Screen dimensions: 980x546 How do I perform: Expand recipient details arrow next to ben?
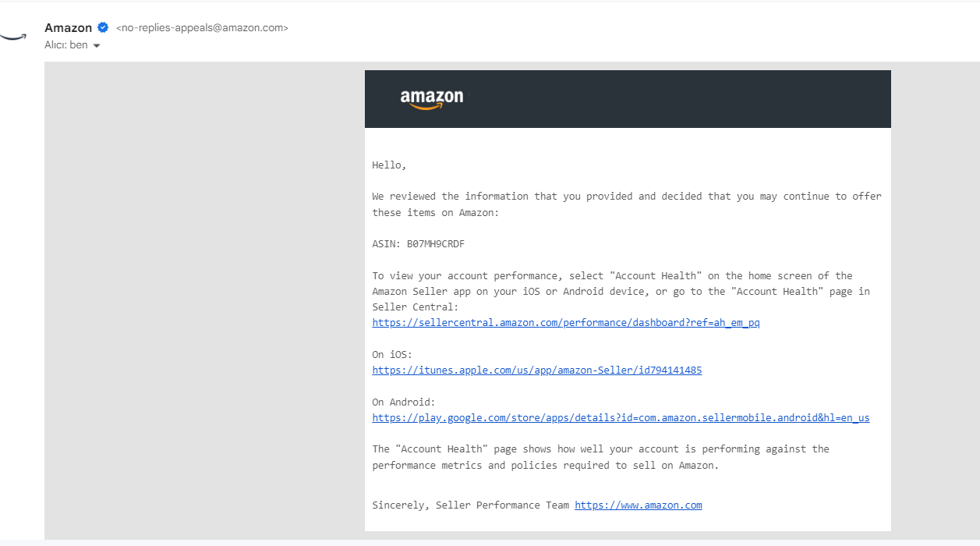click(x=97, y=45)
